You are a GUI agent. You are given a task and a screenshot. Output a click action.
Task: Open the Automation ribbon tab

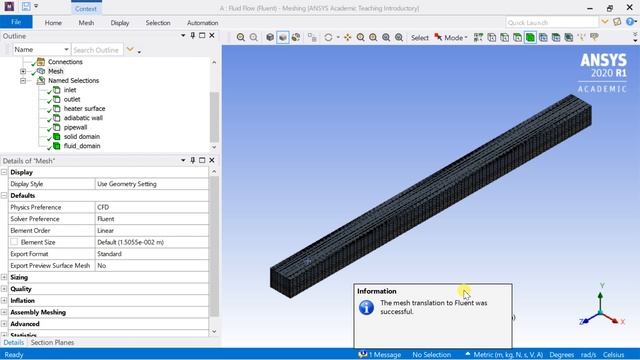202,23
